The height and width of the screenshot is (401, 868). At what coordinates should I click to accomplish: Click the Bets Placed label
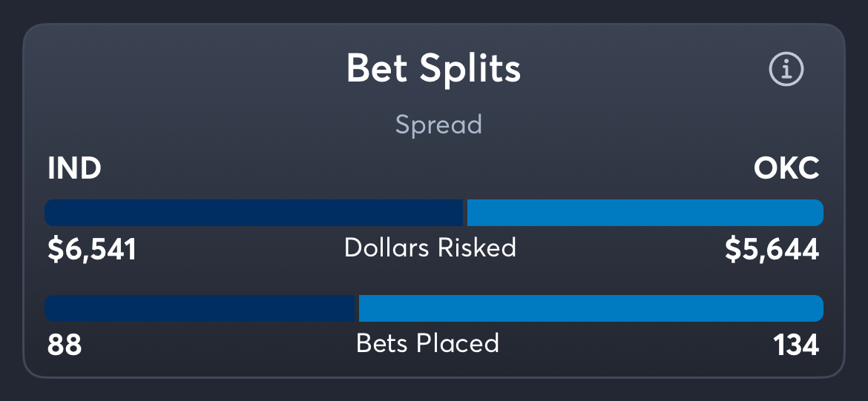click(427, 343)
